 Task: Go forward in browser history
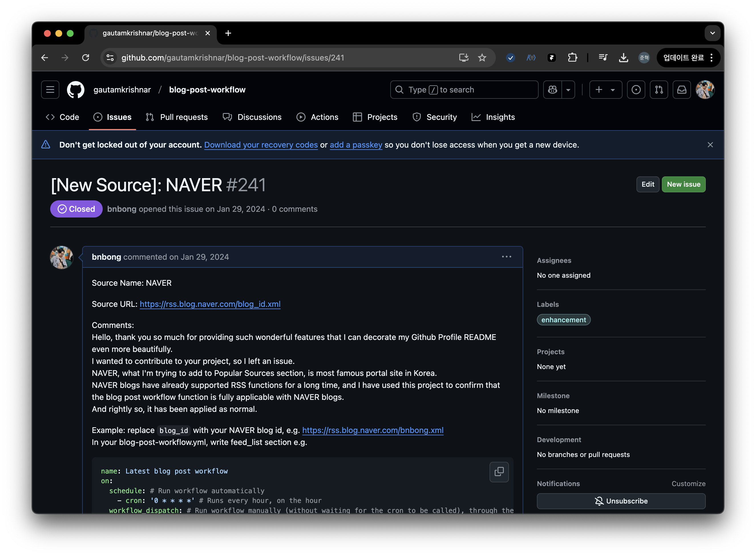65,58
